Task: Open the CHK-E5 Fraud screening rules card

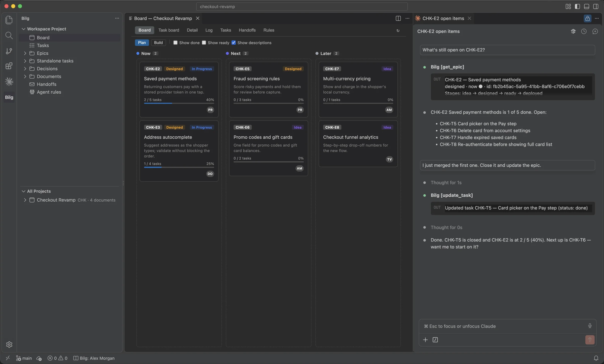Action: click(269, 90)
